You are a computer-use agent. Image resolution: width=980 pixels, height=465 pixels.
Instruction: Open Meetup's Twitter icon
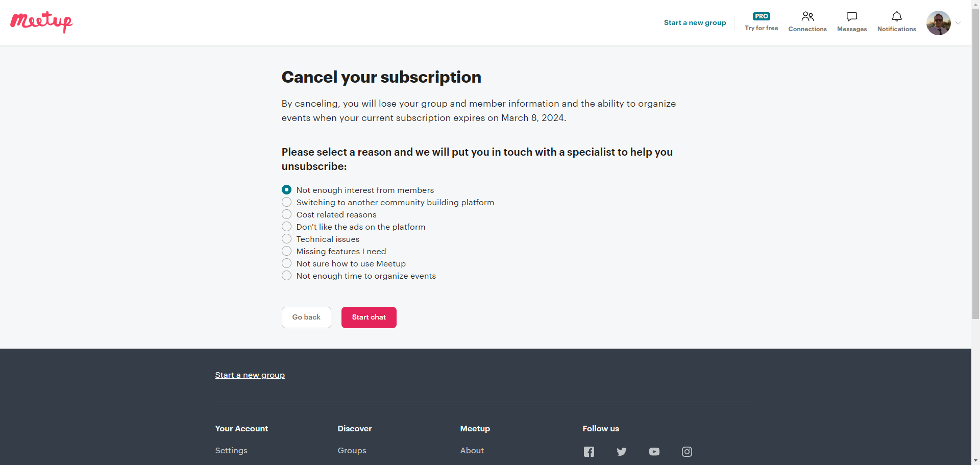(621, 452)
